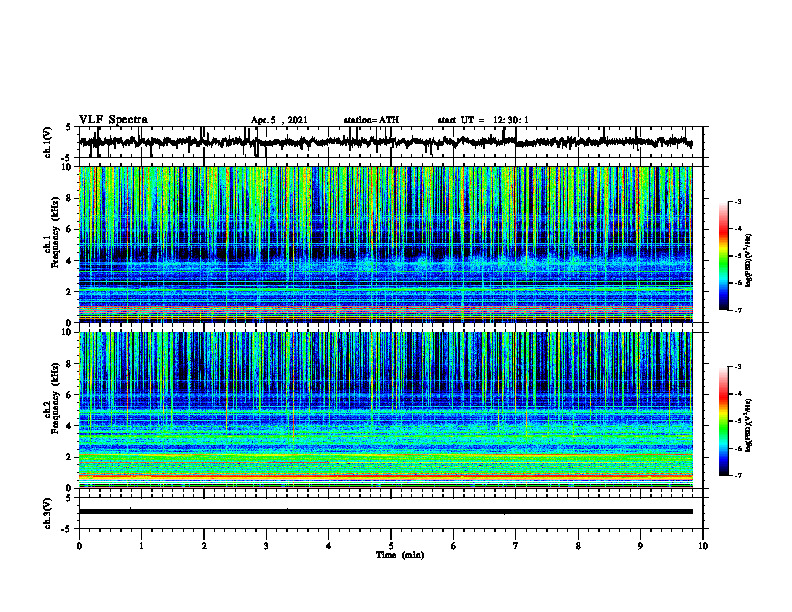Click the "VLF Spectra" plot title
792x612 pixels.
[x=113, y=120]
